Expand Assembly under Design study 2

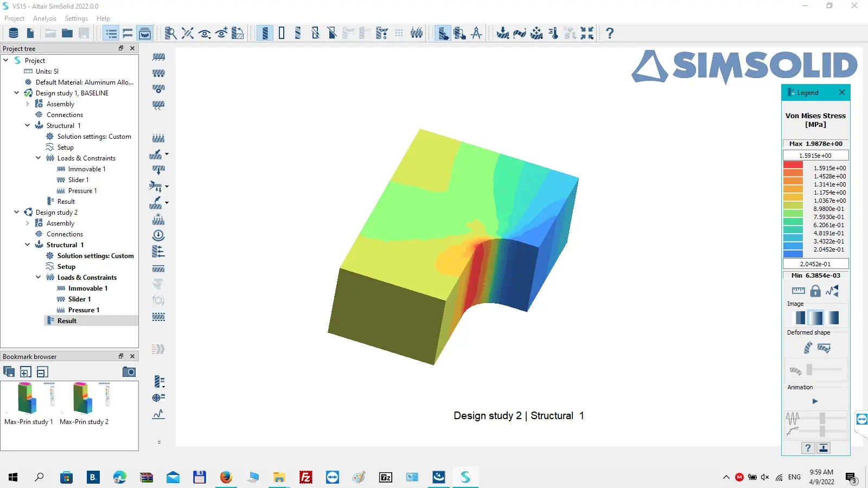pyautogui.click(x=28, y=223)
